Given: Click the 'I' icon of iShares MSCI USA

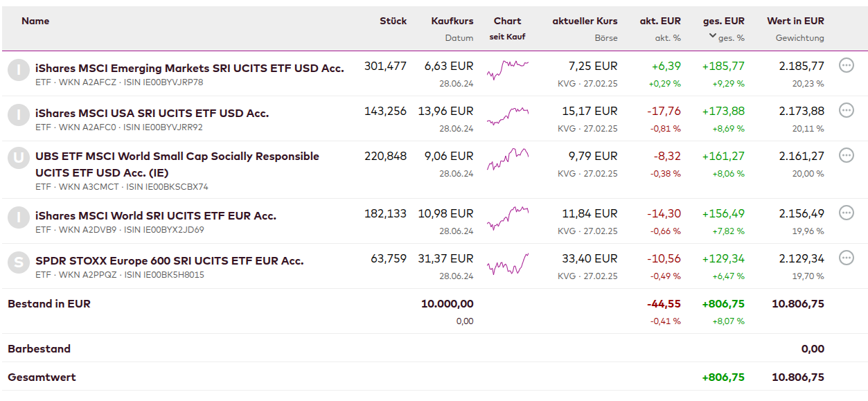Looking at the screenshot, I should pyautogui.click(x=19, y=115).
